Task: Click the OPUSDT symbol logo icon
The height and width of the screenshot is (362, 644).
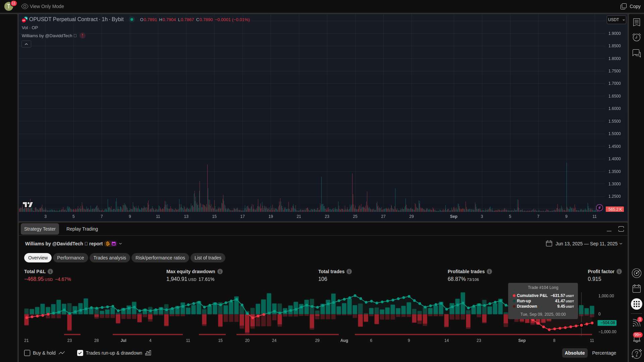Action: click(x=24, y=19)
